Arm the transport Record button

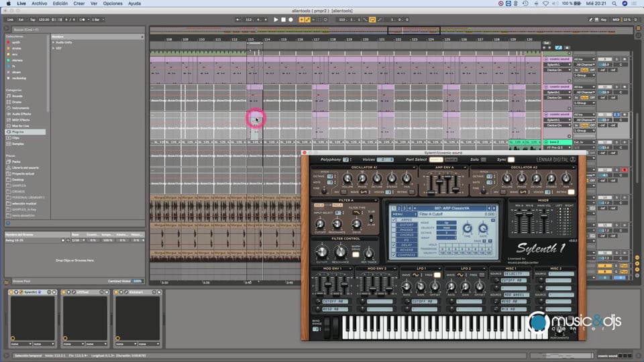point(290,19)
